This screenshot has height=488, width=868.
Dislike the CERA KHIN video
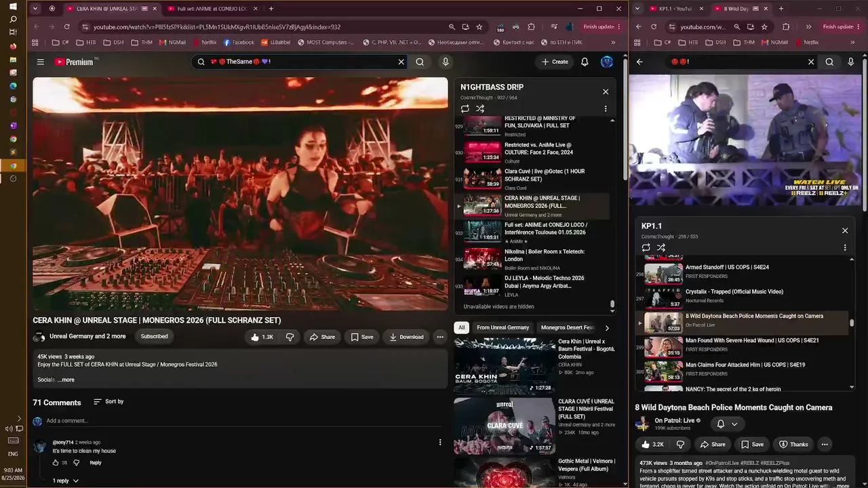290,337
